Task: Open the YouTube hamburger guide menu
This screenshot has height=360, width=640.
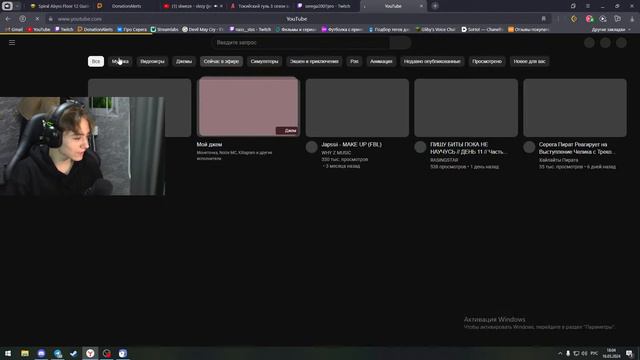Action: click(x=12, y=42)
